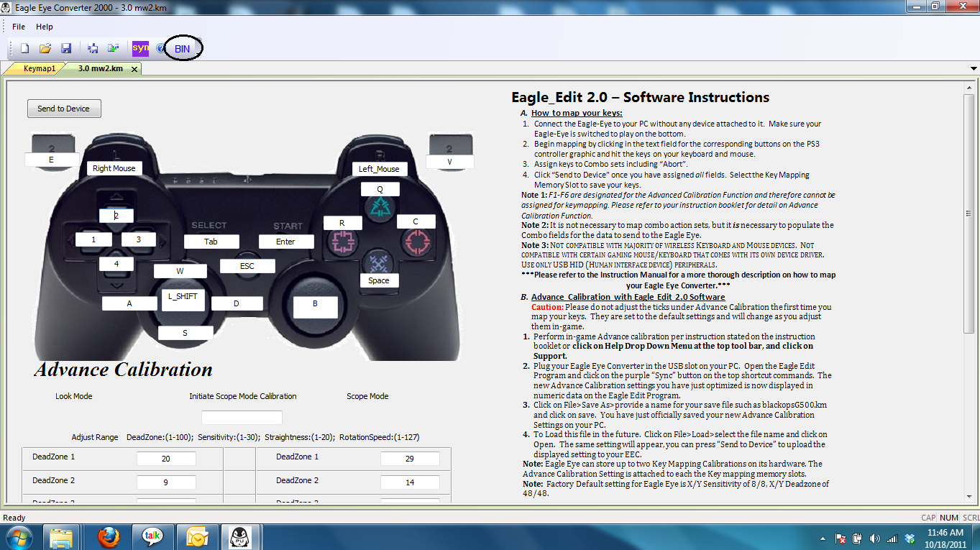Click the left stick right field D

click(236, 303)
